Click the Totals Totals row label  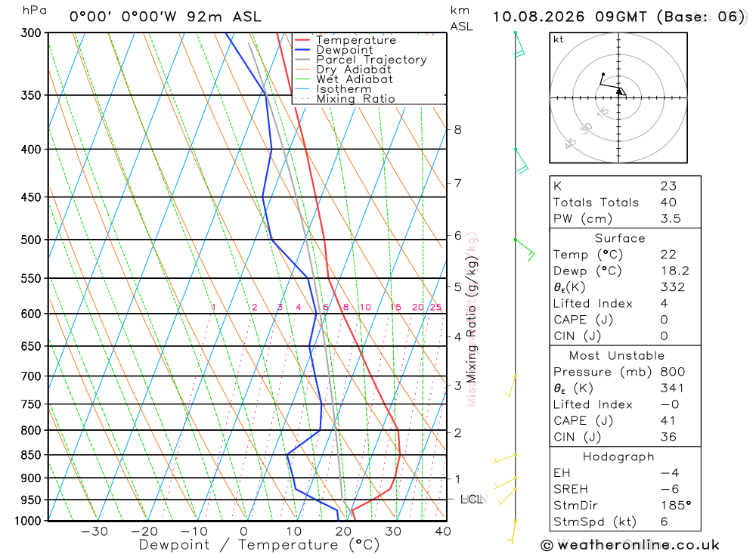click(x=596, y=203)
